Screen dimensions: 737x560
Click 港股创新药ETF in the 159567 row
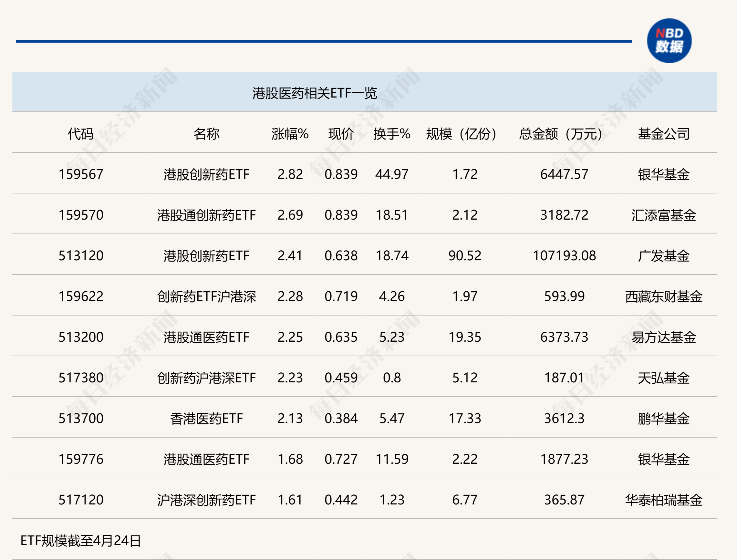click(x=206, y=174)
